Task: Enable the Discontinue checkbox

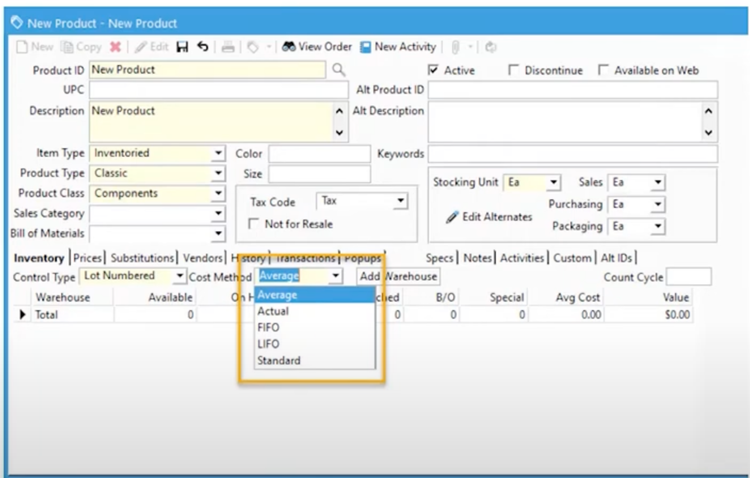Action: coord(514,70)
